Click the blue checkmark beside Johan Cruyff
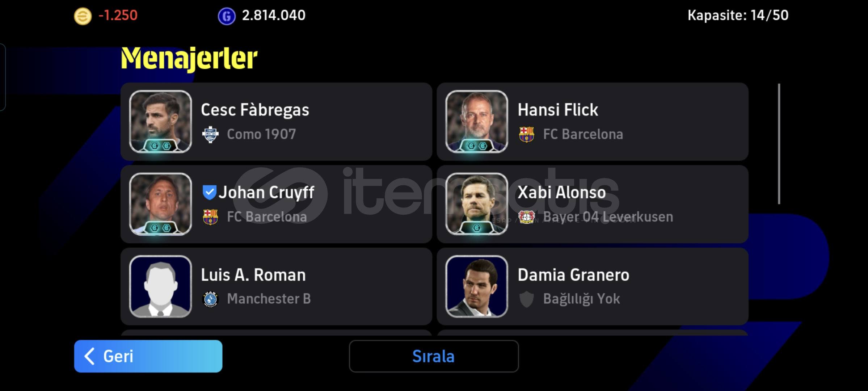868x391 pixels. click(209, 192)
